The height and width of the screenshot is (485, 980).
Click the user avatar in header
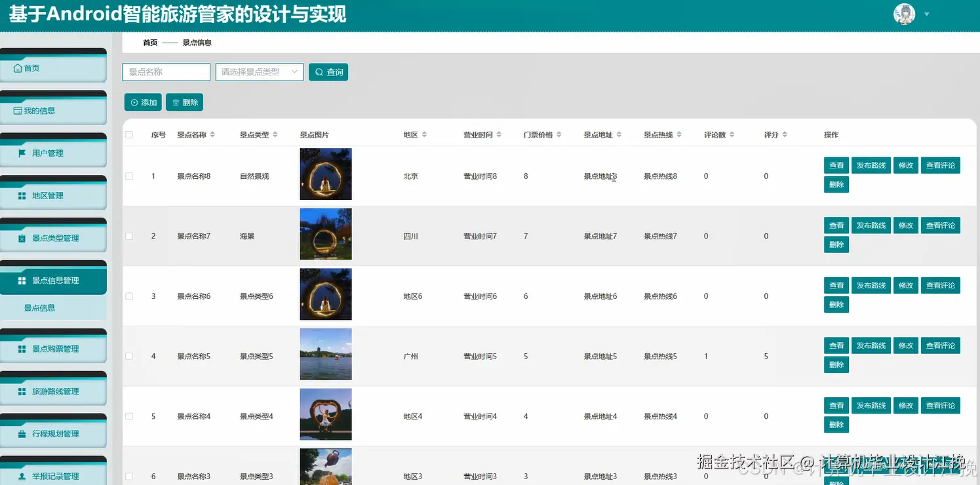(905, 14)
